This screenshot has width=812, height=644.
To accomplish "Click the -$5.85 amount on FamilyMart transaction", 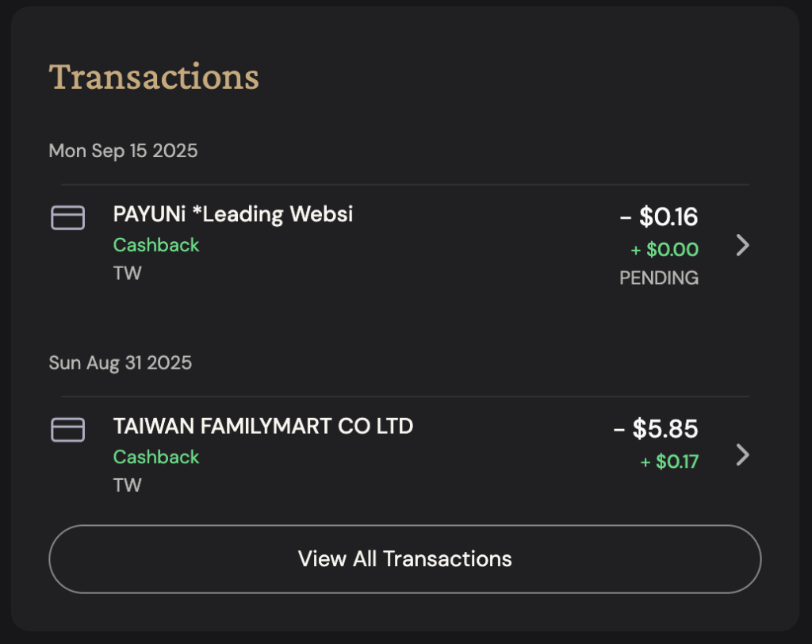I will click(x=657, y=428).
